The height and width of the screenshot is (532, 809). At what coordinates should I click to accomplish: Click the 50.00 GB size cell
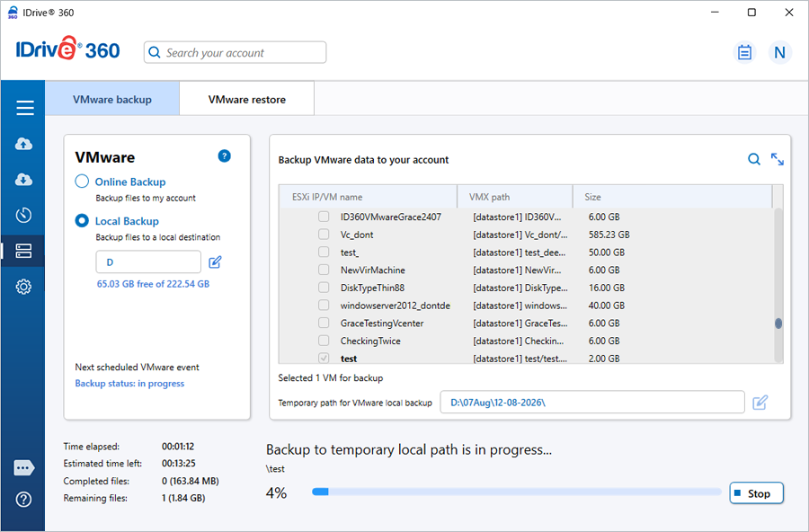pyautogui.click(x=606, y=252)
